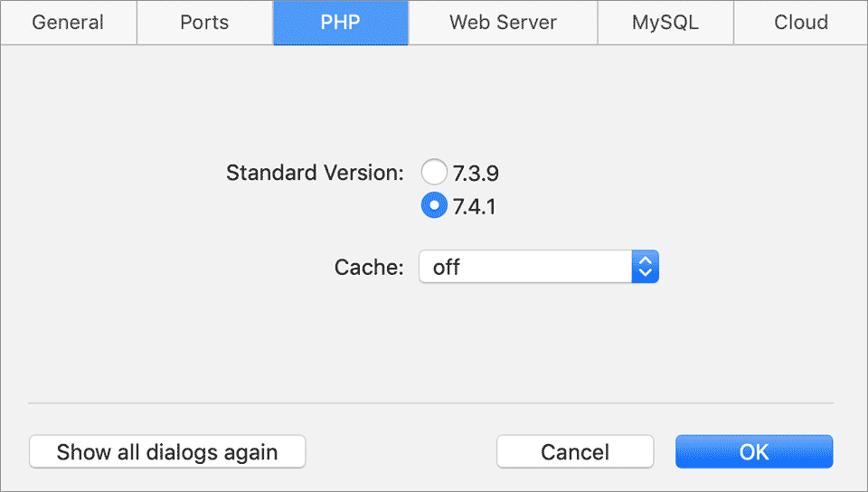The width and height of the screenshot is (868, 492).
Task: Switch to the General tab
Action: (68, 23)
